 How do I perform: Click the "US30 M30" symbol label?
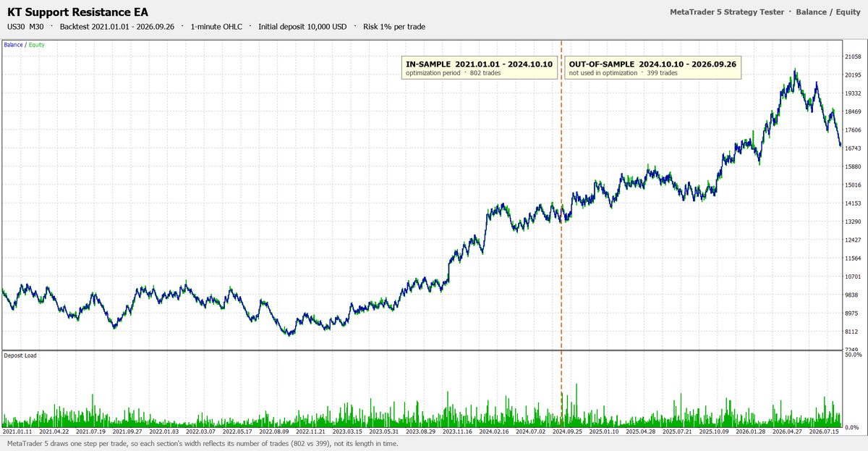(x=26, y=27)
